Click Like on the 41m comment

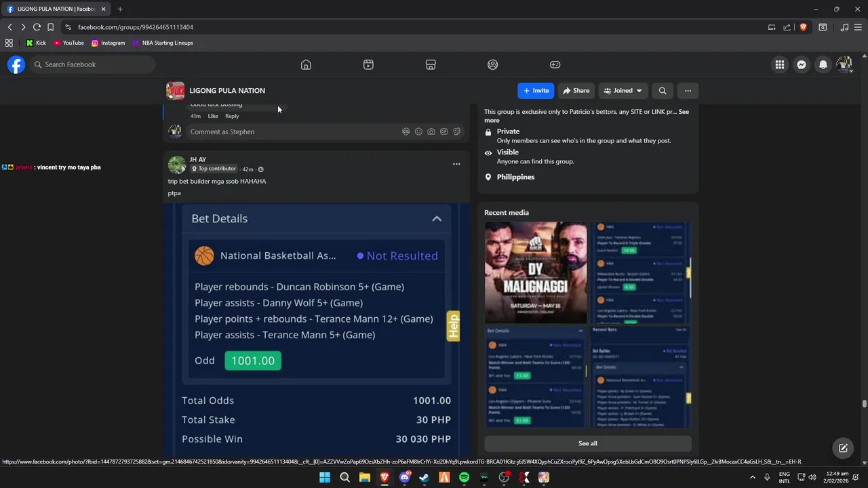[x=213, y=116]
